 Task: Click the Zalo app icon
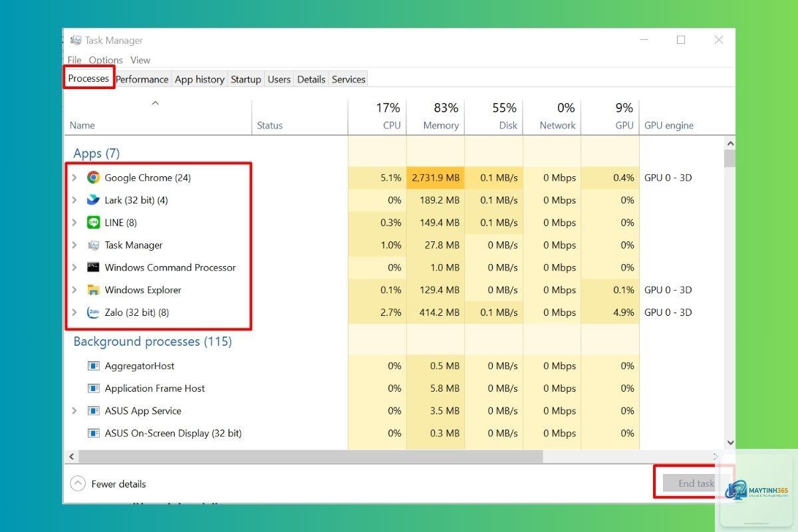[x=93, y=313]
